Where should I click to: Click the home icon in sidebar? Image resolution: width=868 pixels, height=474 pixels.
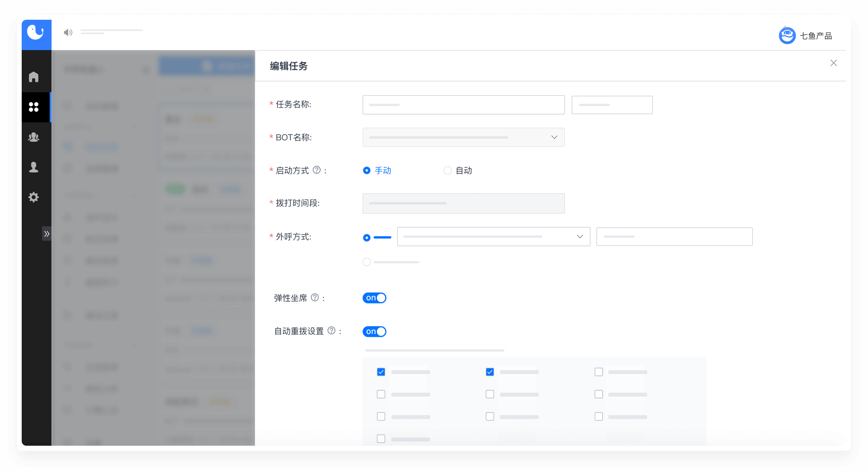34,77
